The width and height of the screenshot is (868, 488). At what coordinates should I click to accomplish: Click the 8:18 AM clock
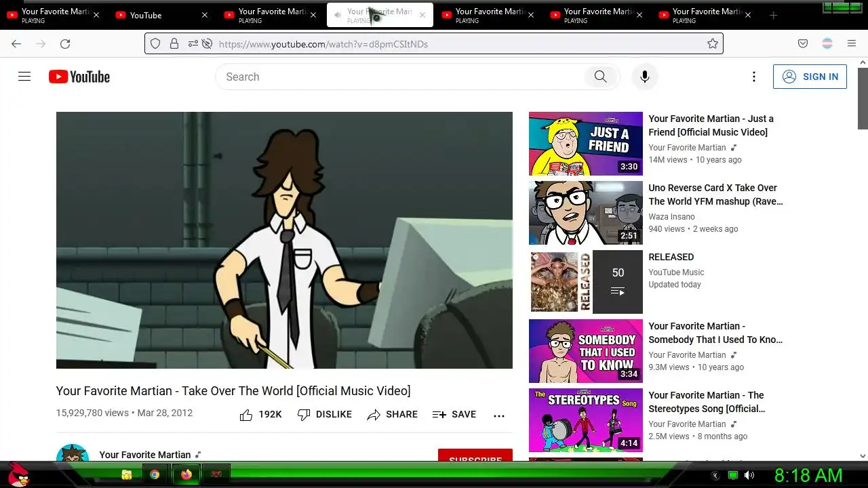pyautogui.click(x=808, y=475)
